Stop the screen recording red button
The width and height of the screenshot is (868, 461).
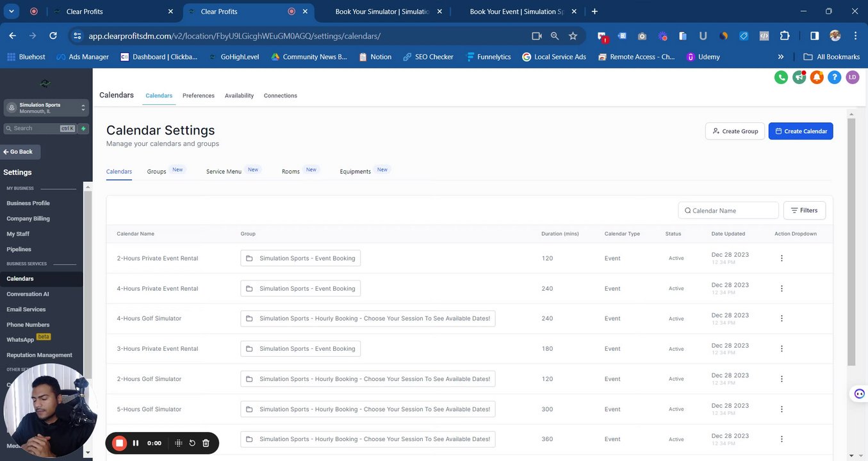click(119, 443)
